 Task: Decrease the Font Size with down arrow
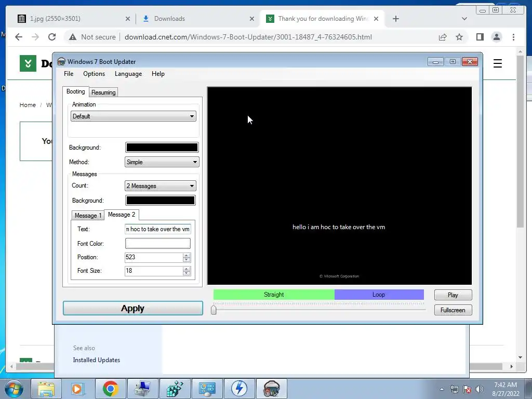click(x=187, y=273)
